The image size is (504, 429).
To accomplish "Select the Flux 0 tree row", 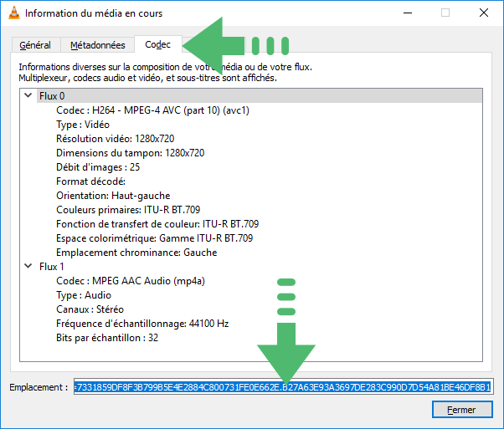I will point(260,96).
